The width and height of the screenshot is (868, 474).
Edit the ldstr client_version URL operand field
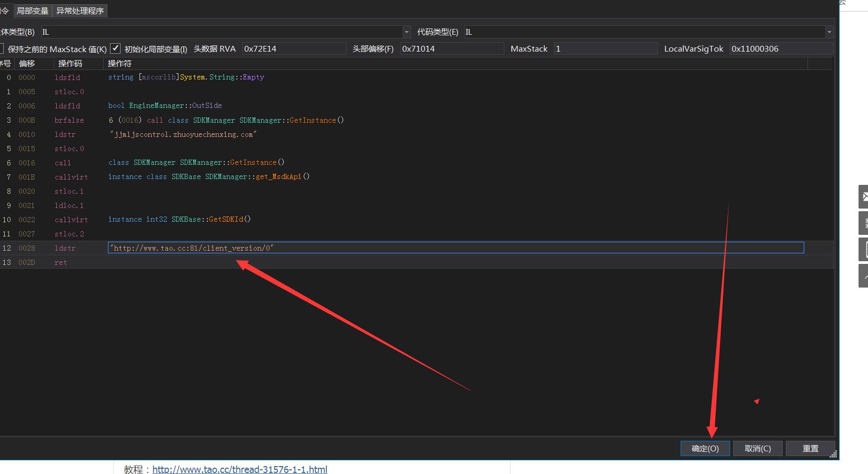coord(455,248)
